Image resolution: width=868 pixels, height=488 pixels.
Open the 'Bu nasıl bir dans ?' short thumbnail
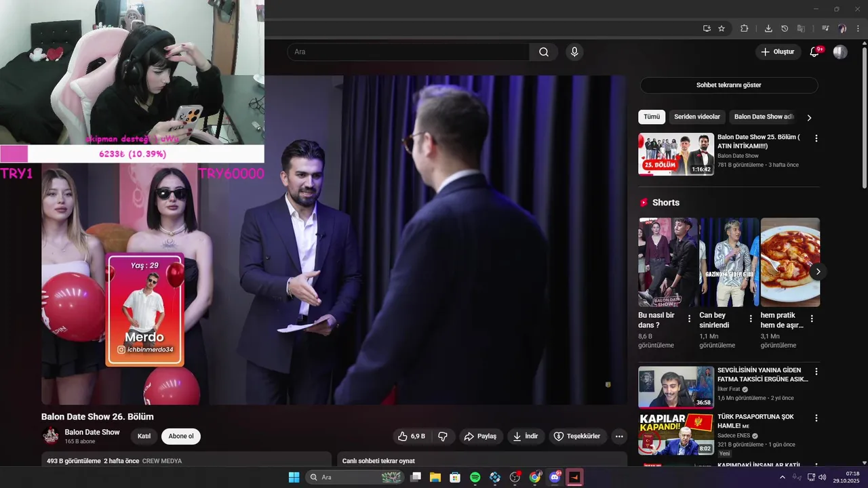click(668, 262)
